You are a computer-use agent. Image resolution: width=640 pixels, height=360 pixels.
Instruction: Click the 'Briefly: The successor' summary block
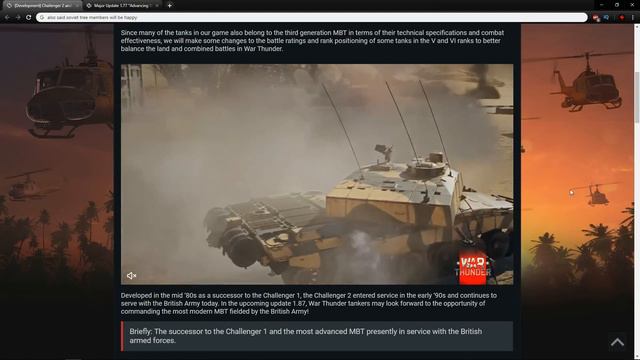point(317,336)
